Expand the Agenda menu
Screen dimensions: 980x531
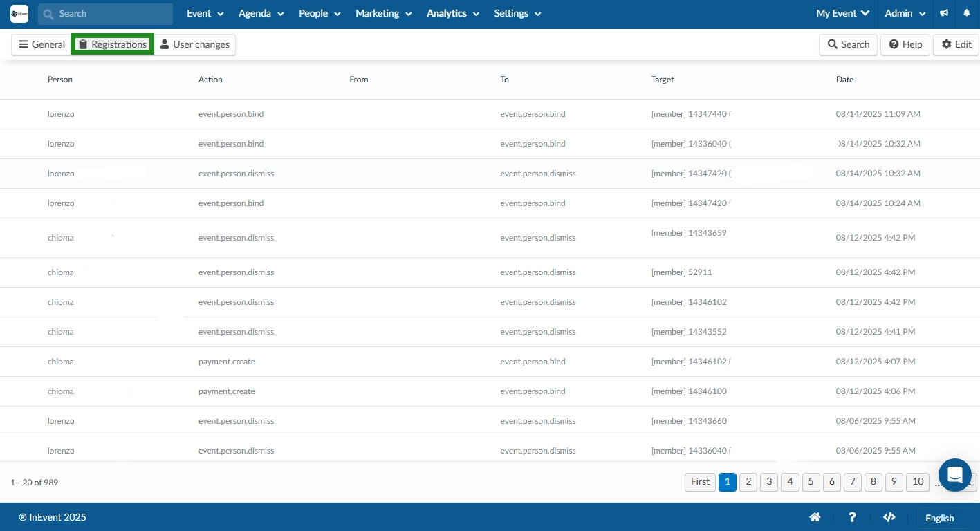click(261, 13)
